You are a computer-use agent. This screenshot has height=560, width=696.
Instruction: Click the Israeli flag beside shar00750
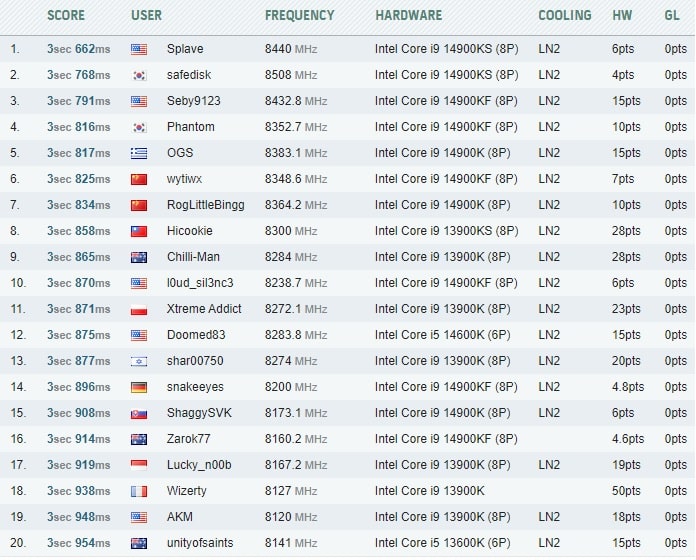point(139,361)
